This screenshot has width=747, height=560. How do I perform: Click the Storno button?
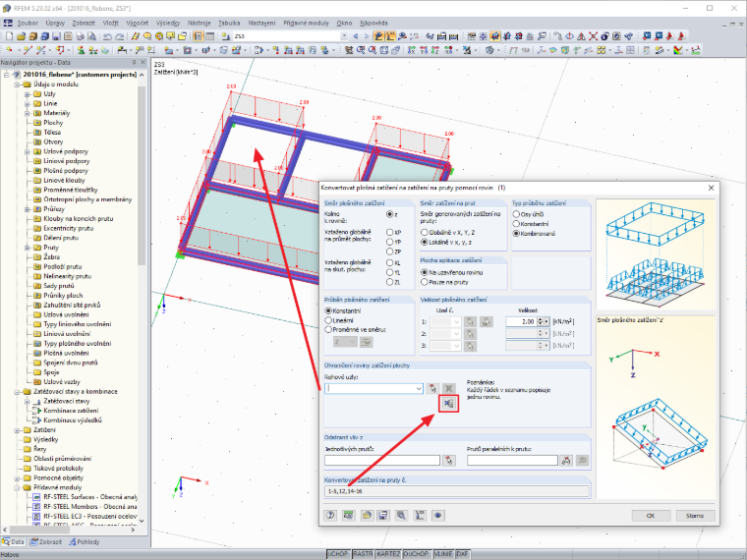coord(695,516)
